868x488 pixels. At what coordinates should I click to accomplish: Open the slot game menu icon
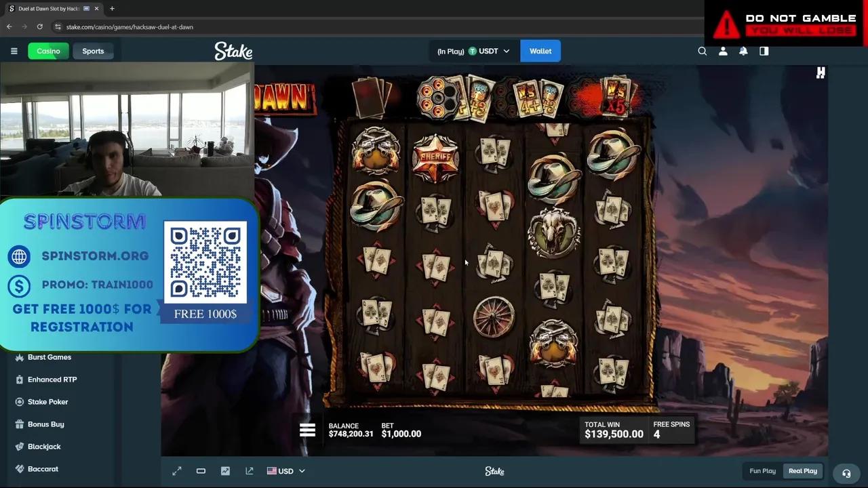[x=307, y=430]
